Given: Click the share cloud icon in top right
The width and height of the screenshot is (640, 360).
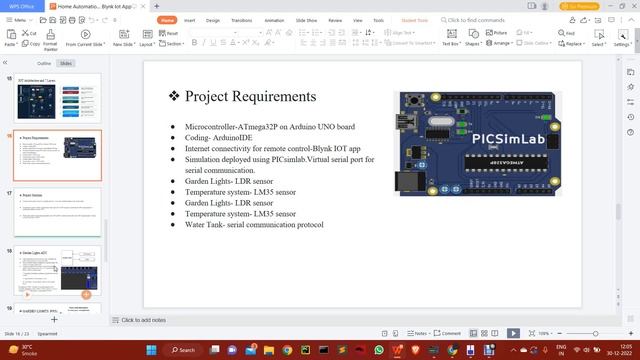Looking at the screenshot, I should [x=584, y=20].
